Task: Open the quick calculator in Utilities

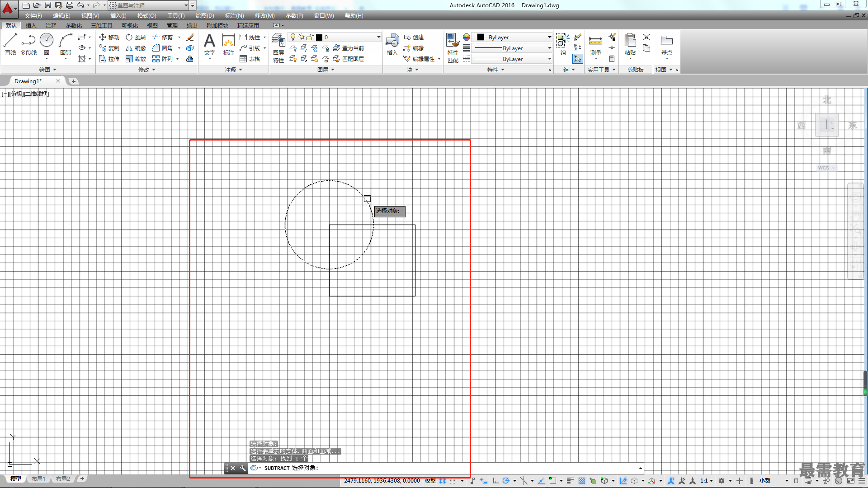Action: tap(612, 59)
